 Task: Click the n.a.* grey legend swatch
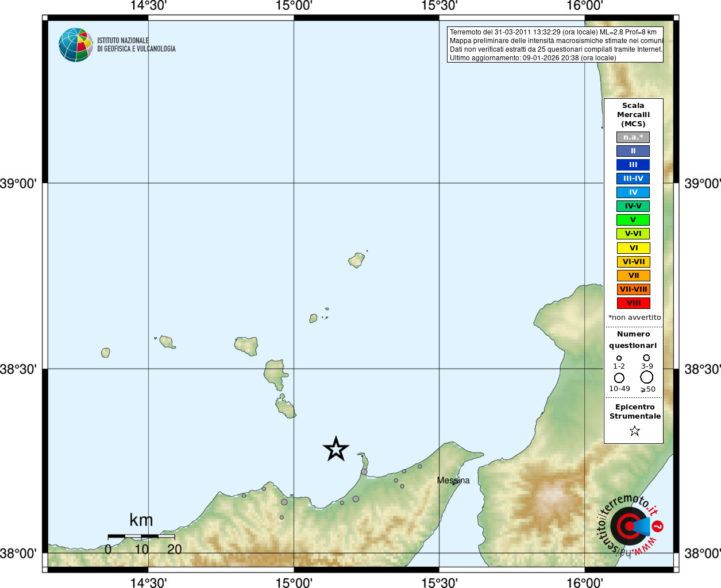pos(633,137)
